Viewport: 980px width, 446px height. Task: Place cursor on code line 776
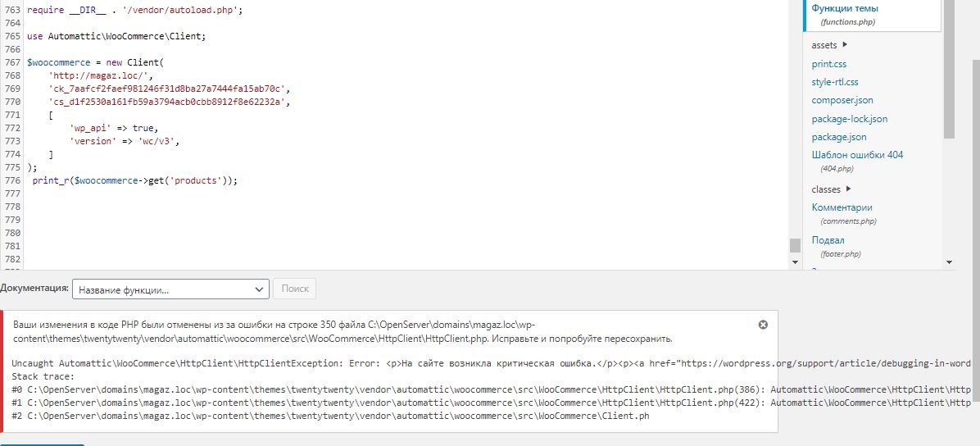click(136, 180)
